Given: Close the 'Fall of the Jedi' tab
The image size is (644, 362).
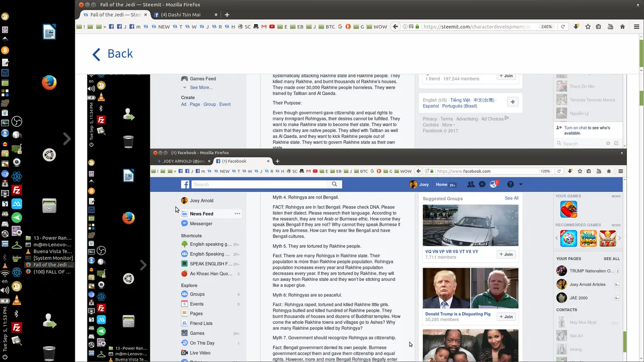Looking at the screenshot, I should pos(146,15).
